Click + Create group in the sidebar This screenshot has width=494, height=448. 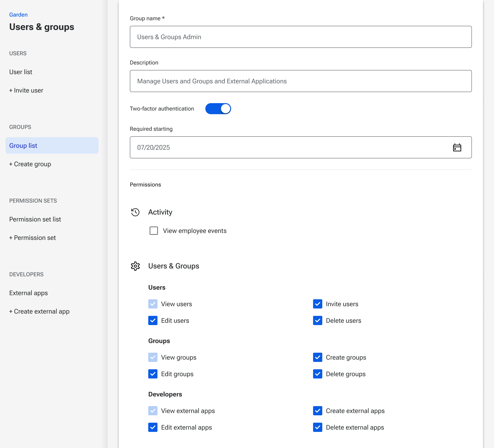point(30,164)
